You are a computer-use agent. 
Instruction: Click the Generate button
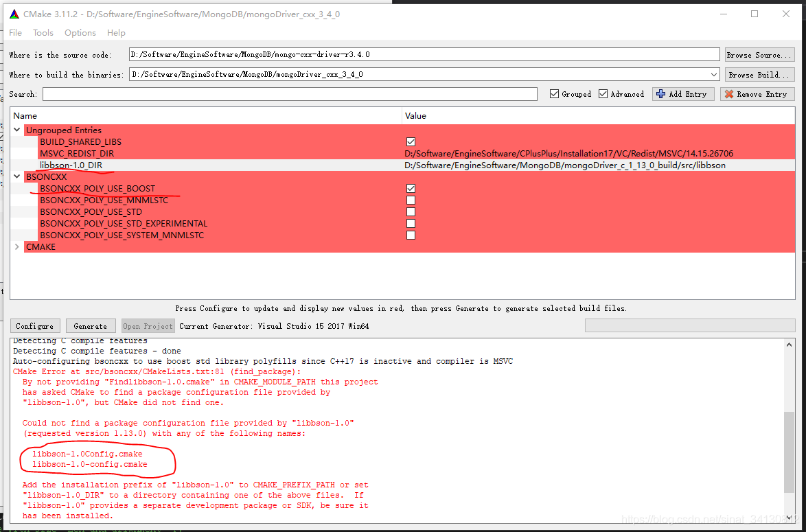[91, 326]
